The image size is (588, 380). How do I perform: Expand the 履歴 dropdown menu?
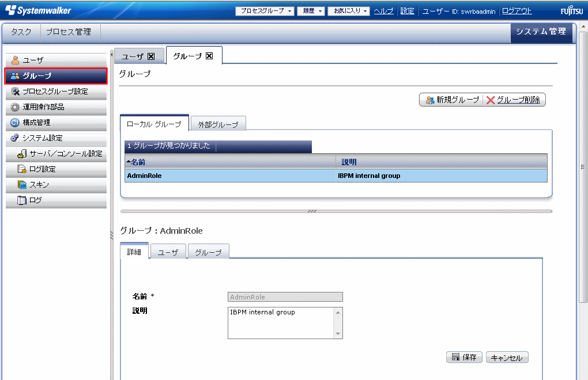pyautogui.click(x=311, y=11)
